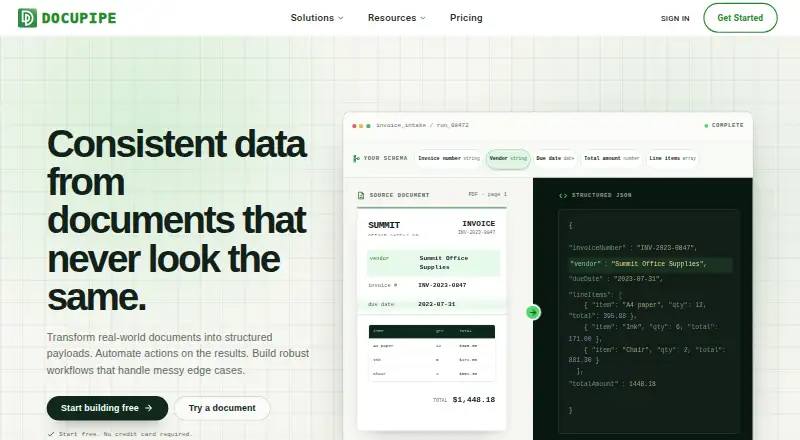
Task: Click the Source Document file icon
Action: pos(361,195)
